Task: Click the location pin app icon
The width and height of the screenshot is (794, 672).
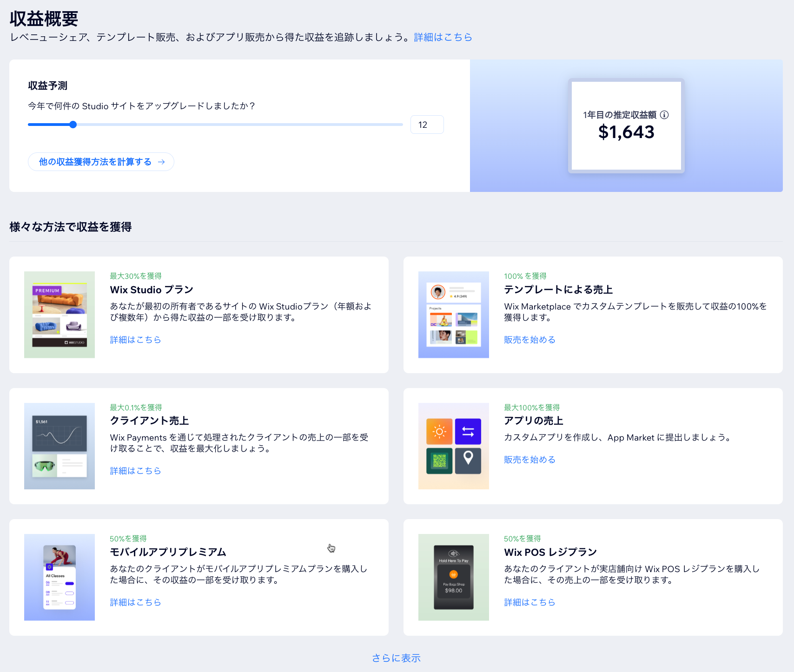Action: pyautogui.click(x=468, y=461)
